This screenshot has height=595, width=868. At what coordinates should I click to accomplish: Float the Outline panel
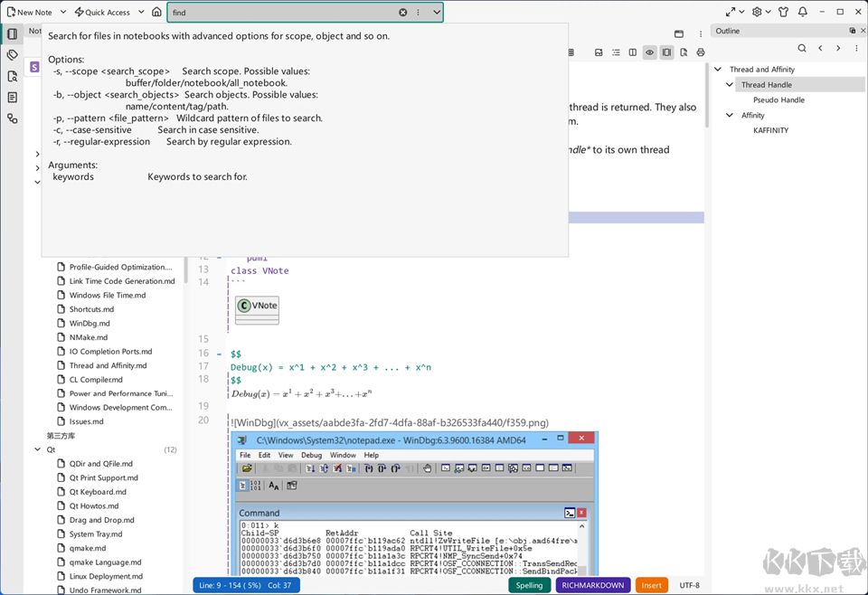pos(853,31)
